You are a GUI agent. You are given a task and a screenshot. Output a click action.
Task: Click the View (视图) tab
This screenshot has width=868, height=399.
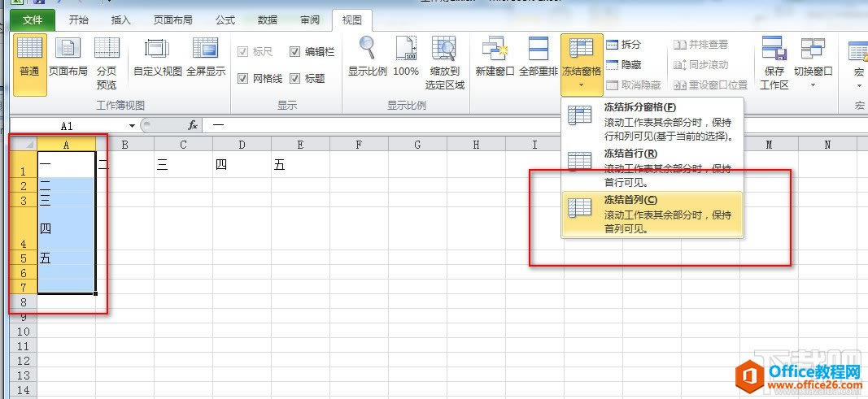352,20
